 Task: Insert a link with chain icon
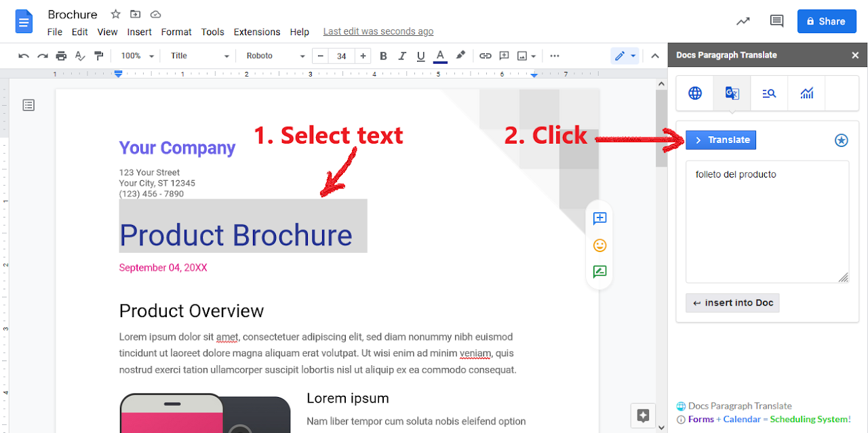486,56
